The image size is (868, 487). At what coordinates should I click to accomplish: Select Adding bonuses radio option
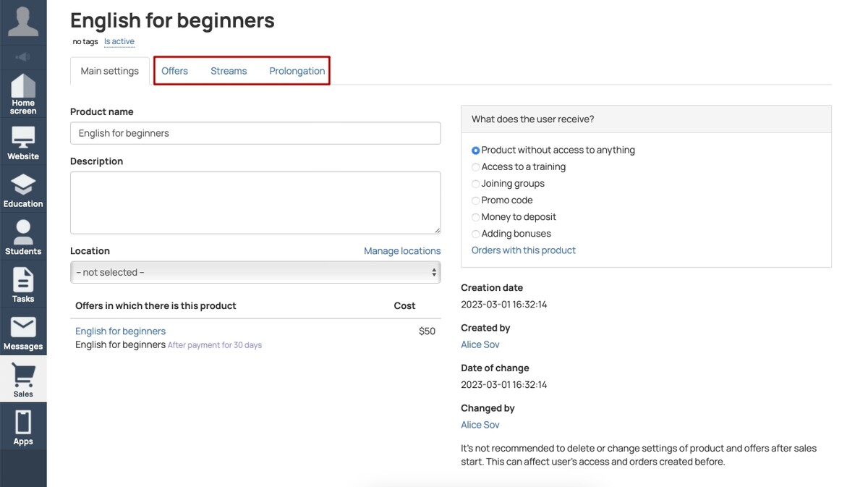[x=475, y=234]
